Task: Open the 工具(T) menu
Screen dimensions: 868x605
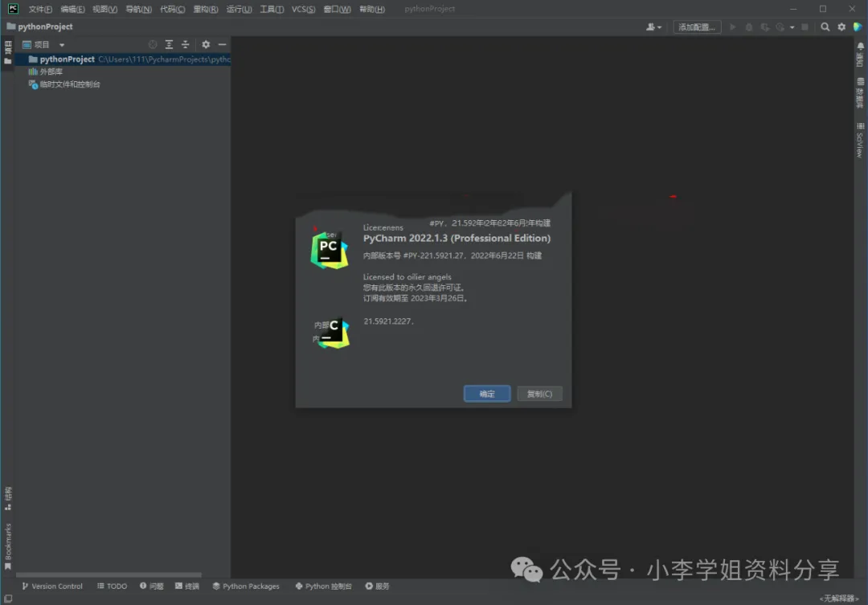Action: (x=272, y=9)
